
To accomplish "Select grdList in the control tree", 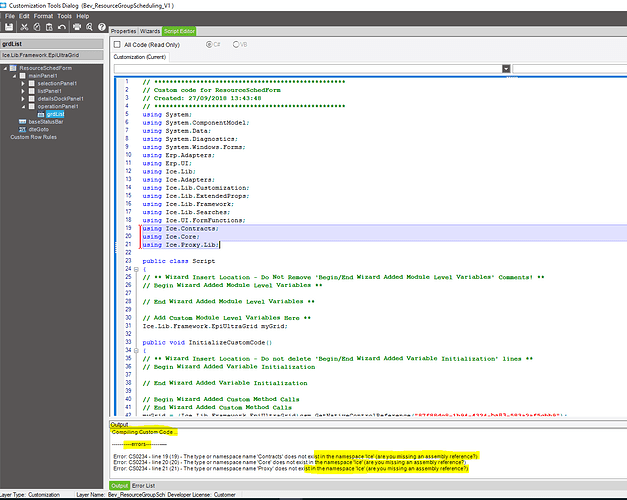I will click(55, 114).
